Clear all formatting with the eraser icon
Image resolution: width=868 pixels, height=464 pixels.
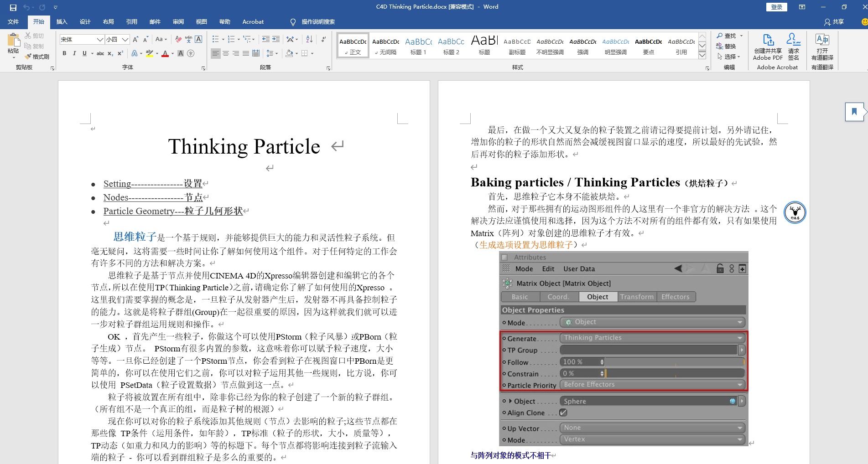[x=178, y=40]
